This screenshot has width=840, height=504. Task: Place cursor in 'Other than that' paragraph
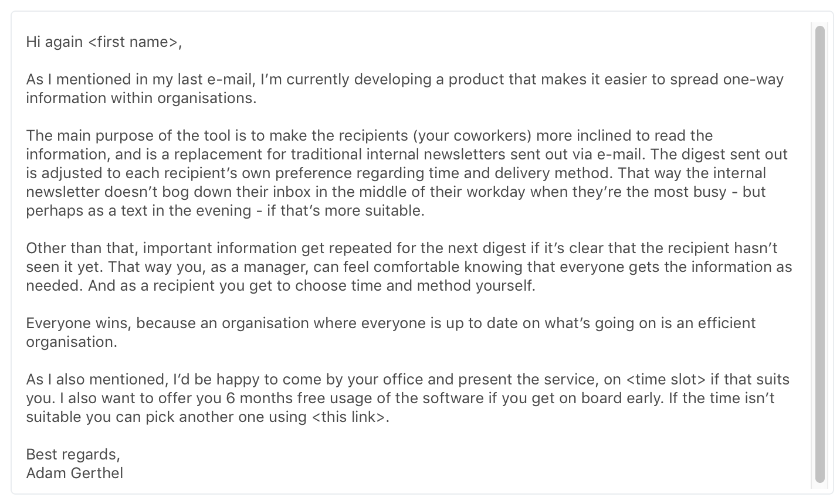click(409, 267)
